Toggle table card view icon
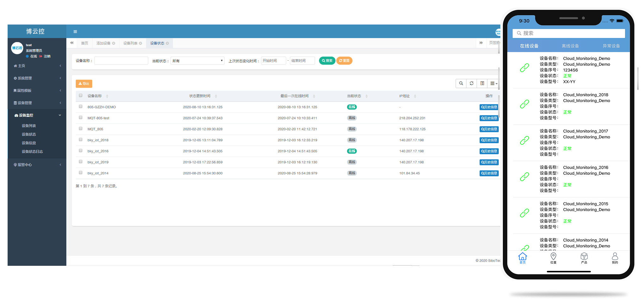 [482, 83]
